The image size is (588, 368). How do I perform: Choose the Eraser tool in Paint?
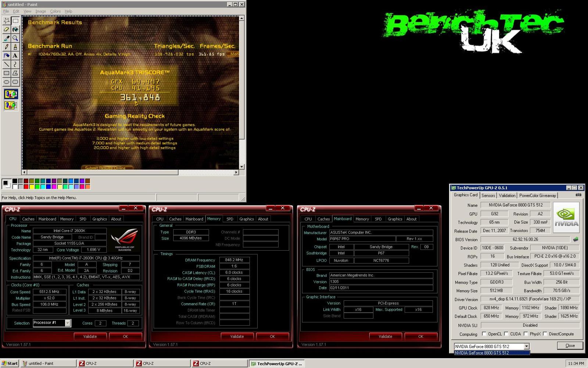tap(7, 29)
